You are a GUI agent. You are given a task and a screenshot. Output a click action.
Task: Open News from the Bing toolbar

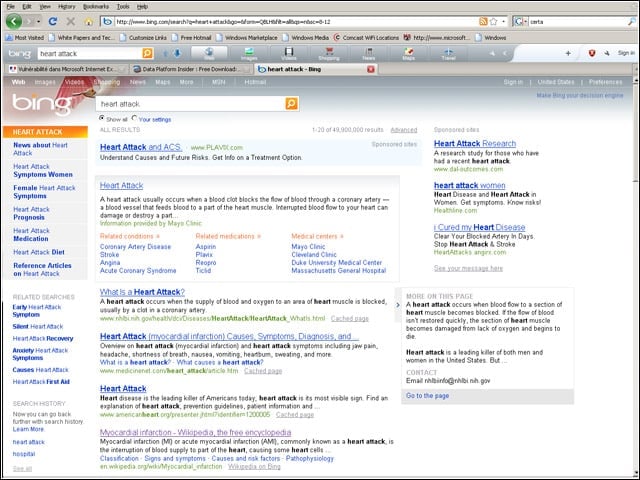[369, 53]
